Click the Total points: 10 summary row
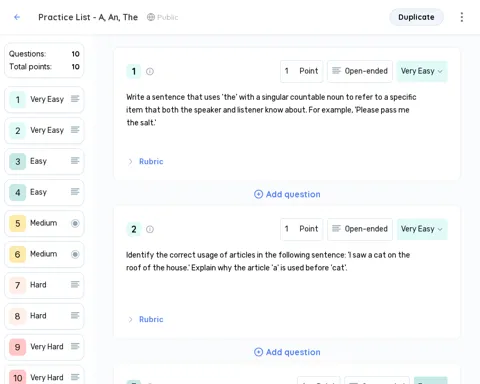The width and height of the screenshot is (480, 384). [44, 67]
